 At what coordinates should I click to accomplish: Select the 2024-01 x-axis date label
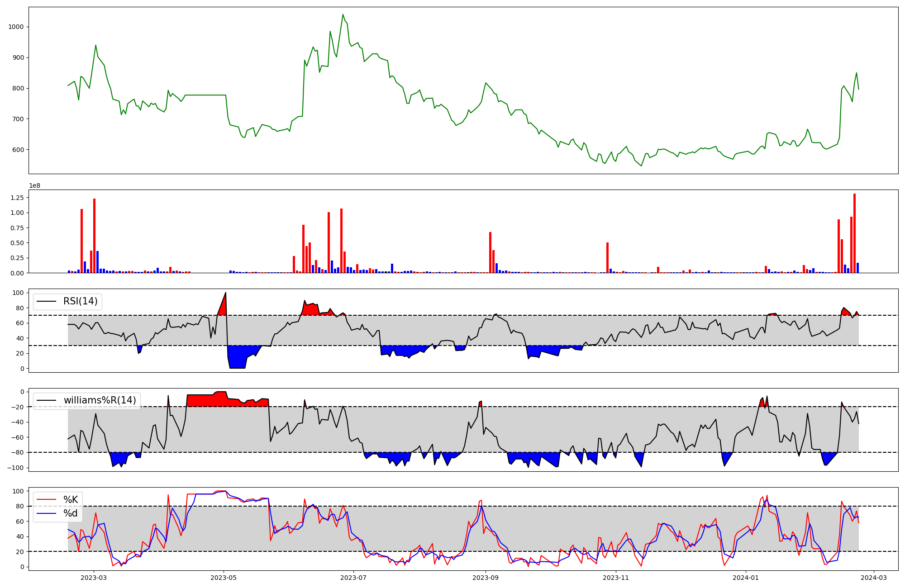click(745, 578)
